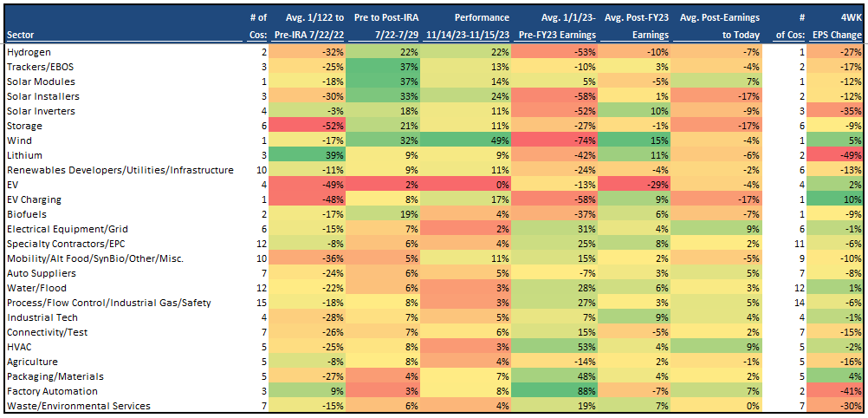Select the Renewables Developers/Utilities/Infrastructure row label
Screen dimensions: 868x418
(x=120, y=170)
